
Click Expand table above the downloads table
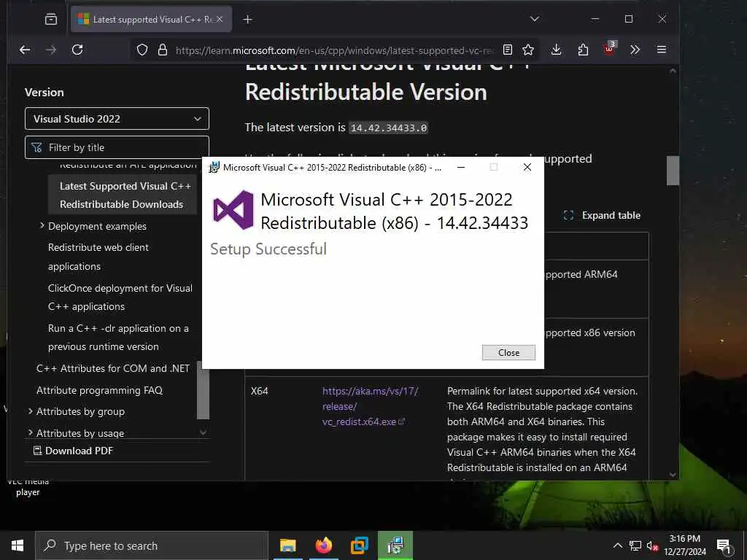click(602, 215)
